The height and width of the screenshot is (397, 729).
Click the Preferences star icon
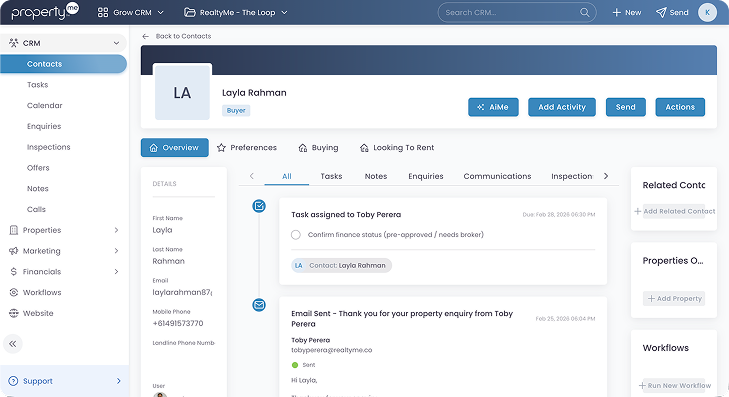221,148
